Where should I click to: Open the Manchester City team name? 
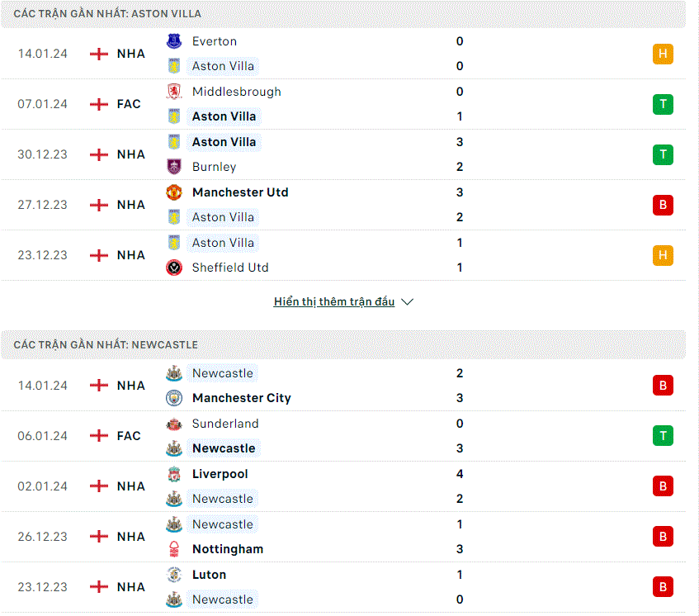[242, 397]
